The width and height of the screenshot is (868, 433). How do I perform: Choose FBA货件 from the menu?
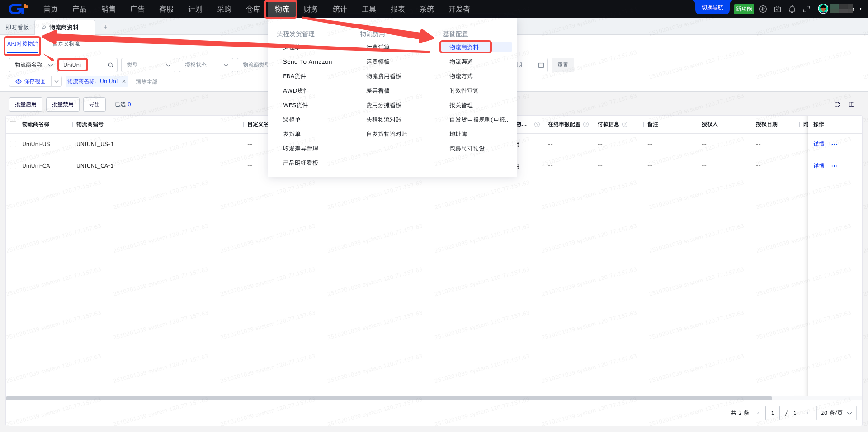click(x=295, y=76)
